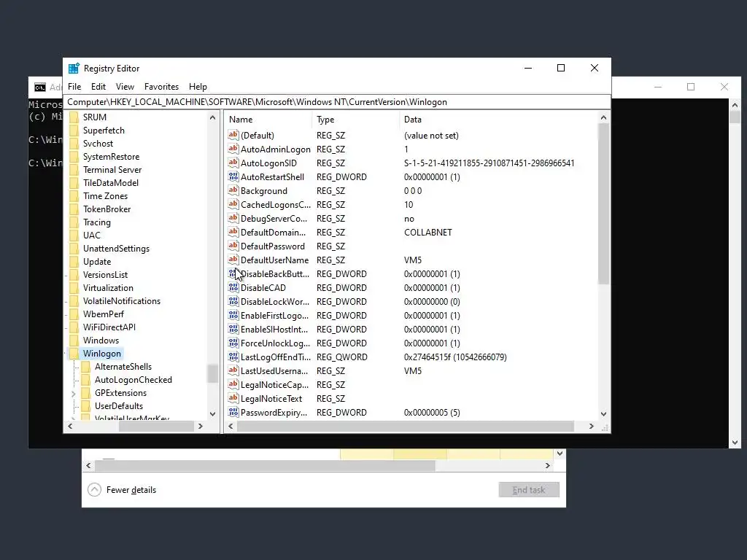Click the string icon beside Background value

click(x=233, y=190)
